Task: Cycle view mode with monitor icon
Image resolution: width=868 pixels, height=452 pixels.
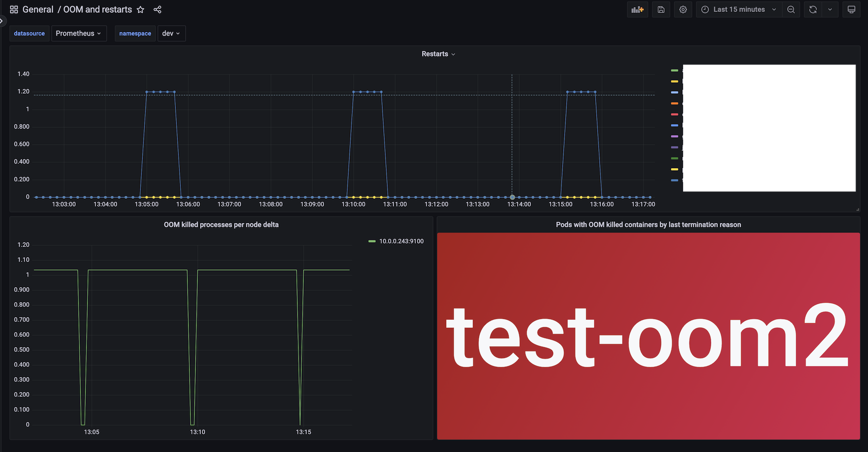Action: (852, 9)
